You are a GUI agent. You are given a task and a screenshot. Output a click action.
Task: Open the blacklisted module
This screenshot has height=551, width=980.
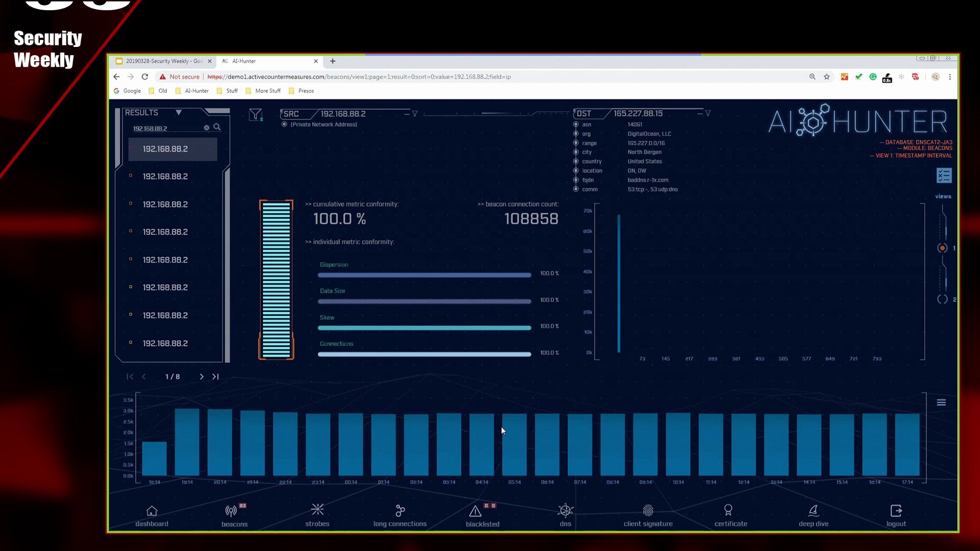pyautogui.click(x=482, y=516)
